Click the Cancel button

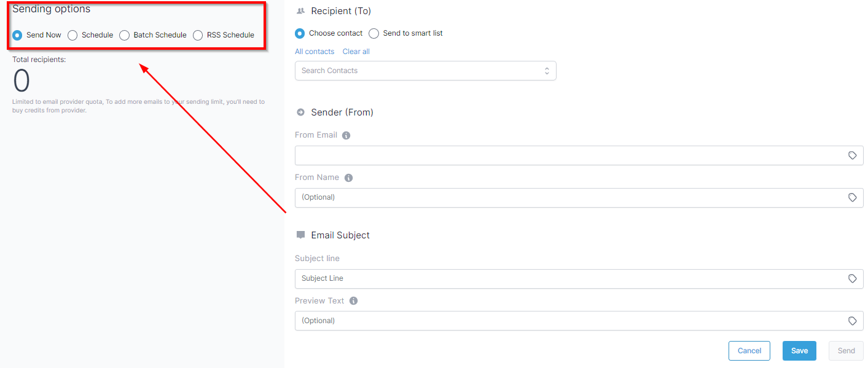tap(749, 351)
